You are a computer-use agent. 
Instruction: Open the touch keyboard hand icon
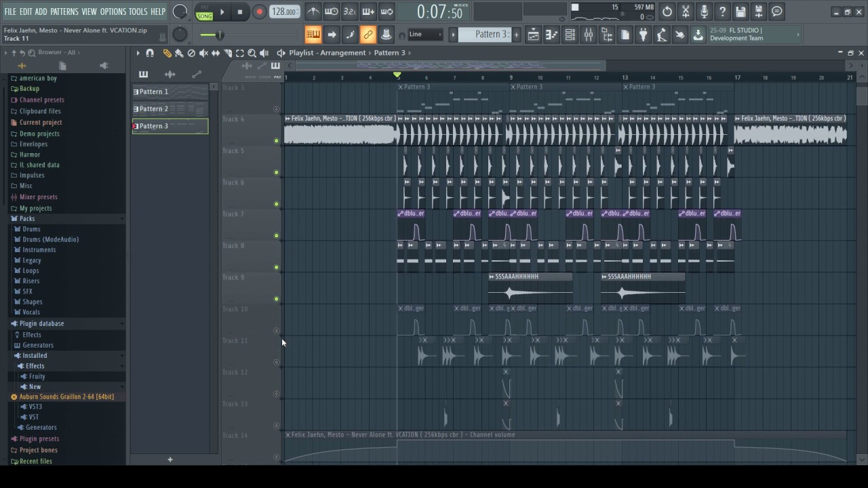point(680,35)
